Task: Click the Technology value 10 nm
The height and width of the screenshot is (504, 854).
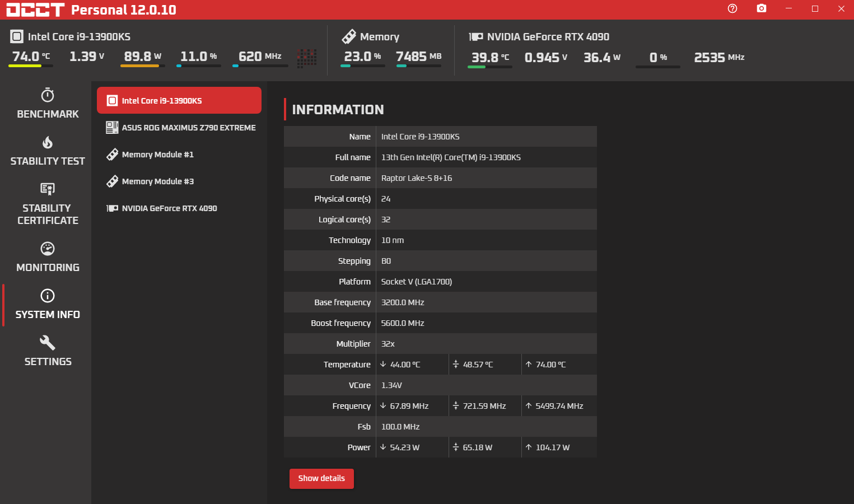Action: [393, 240]
